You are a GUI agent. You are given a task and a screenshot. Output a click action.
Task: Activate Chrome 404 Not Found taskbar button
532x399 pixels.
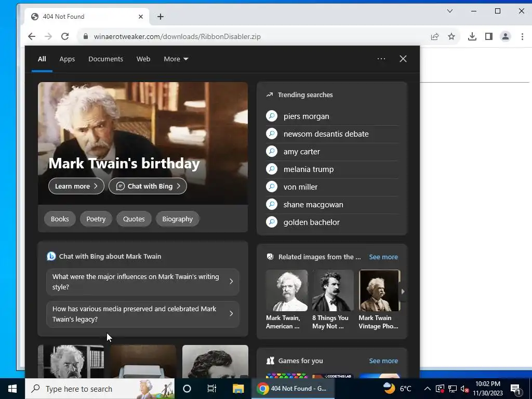coord(293,389)
